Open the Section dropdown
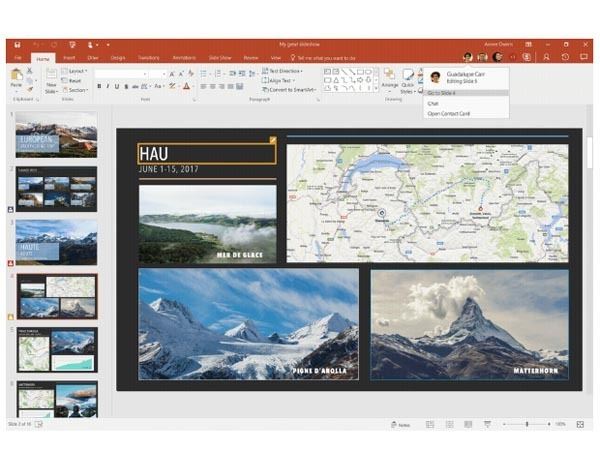Image resolution: width=600 pixels, height=450 pixels. 76,90
